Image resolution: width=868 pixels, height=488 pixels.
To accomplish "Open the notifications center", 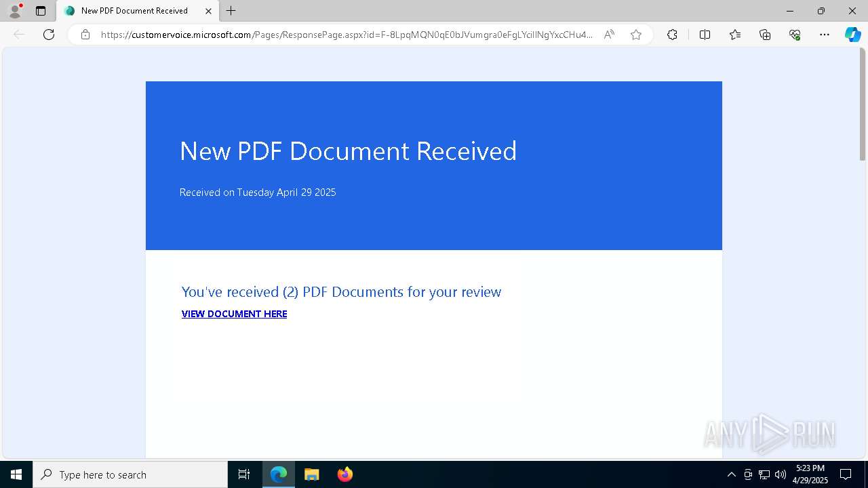I will tap(846, 474).
